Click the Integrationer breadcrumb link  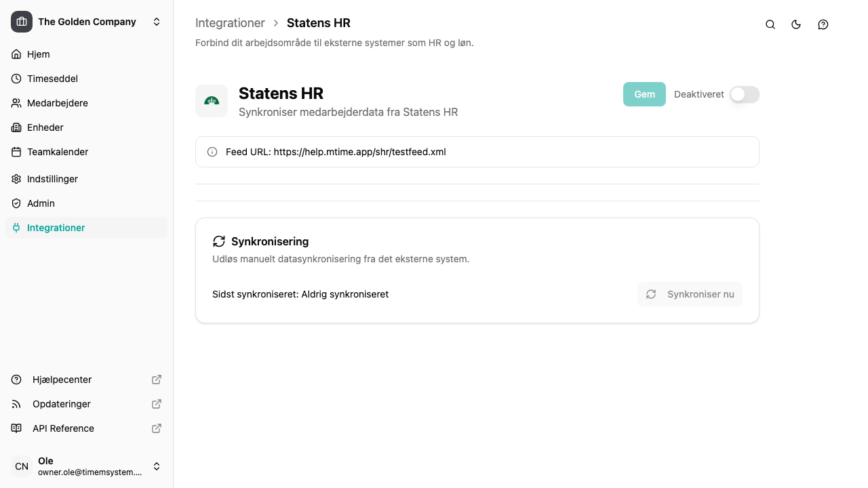click(x=230, y=23)
